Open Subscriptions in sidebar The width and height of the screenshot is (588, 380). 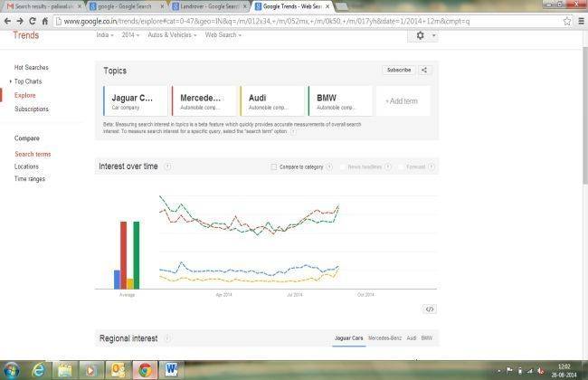(32, 109)
